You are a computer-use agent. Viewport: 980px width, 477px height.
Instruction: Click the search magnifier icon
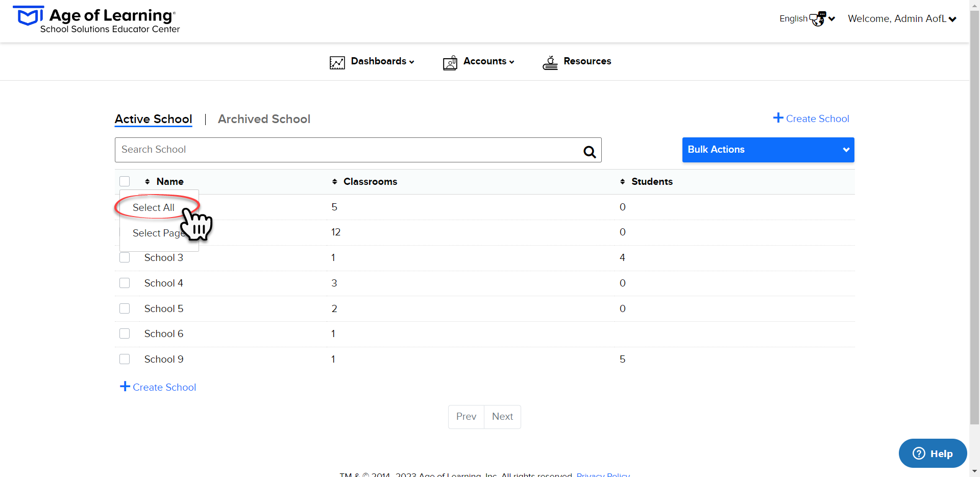coord(590,151)
